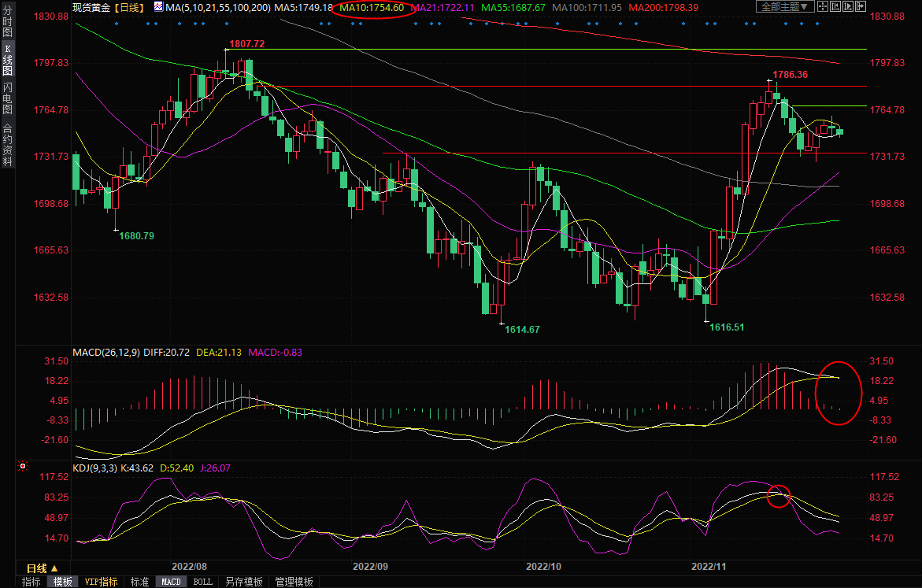Switch to 标准 template
Screen dimensions: 922x588
[x=139, y=582]
